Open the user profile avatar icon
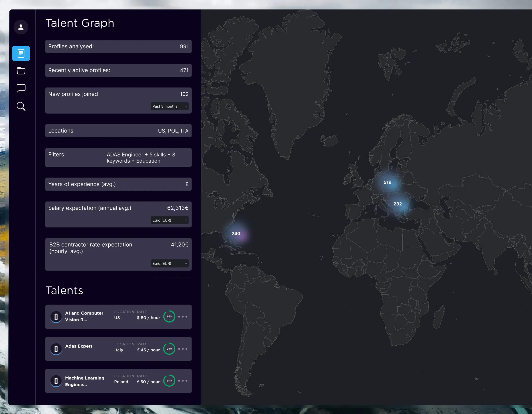 pos(21,27)
